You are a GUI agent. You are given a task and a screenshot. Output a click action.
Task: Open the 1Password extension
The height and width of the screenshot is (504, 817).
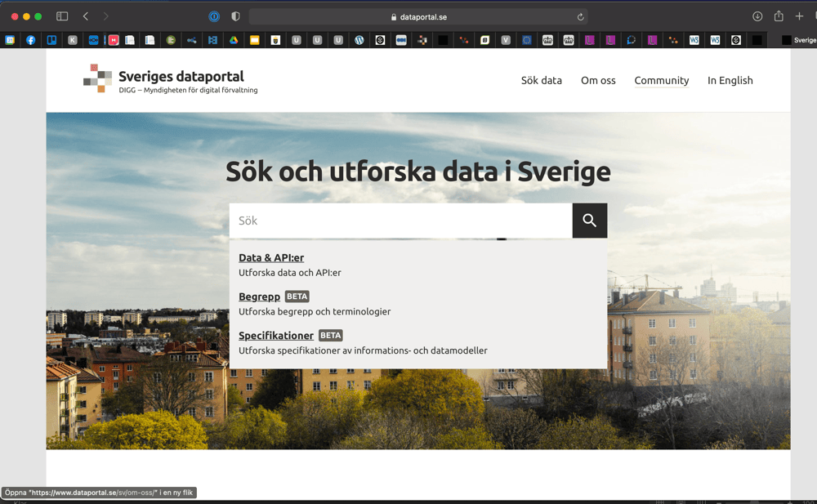(214, 16)
